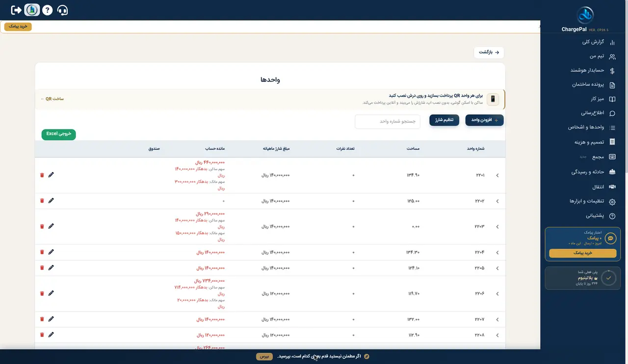This screenshot has height=364, width=628.
Task: Expand row of unit 2203
Action: [497, 227]
